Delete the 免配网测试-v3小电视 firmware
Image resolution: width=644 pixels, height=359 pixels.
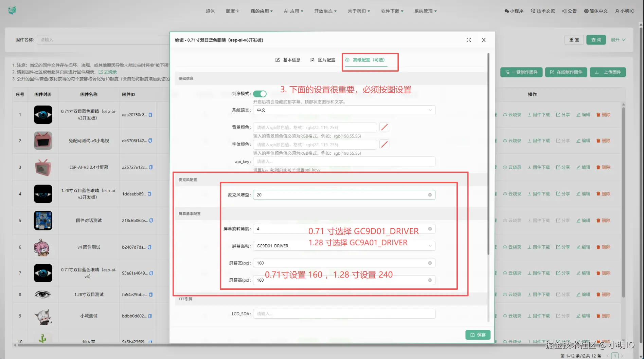pos(603,140)
